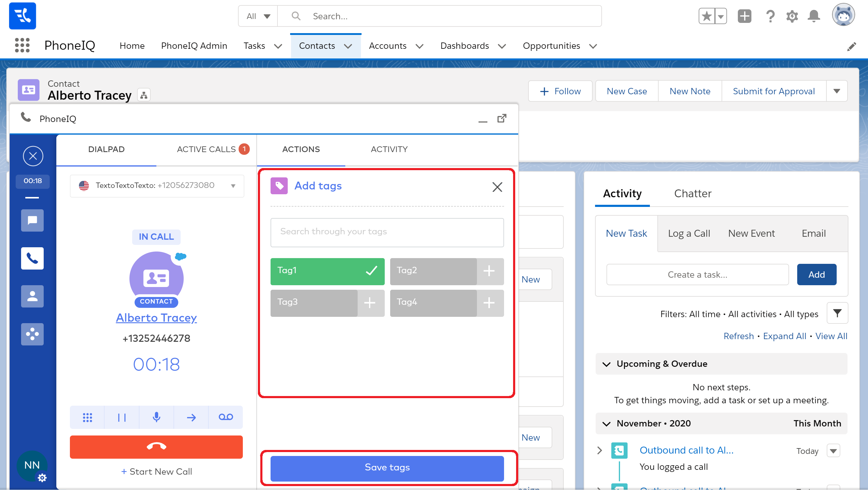This screenshot has height=490, width=868.
Task: Click the voicemail drop icon
Action: click(x=225, y=417)
